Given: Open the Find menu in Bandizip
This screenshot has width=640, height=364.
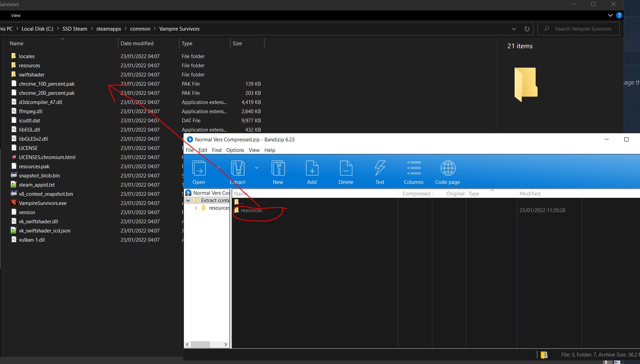Looking at the screenshot, I should pyautogui.click(x=217, y=150).
